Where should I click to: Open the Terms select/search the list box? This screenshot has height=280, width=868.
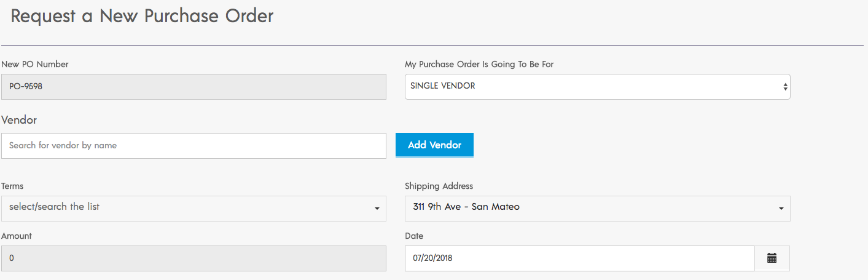194,209
